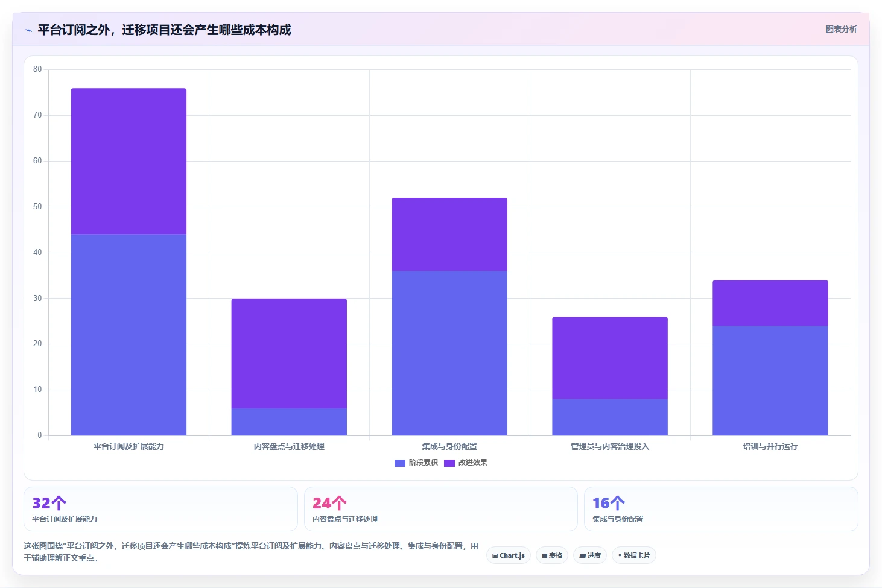Click the x-axis label 集成与身份配置
The width and height of the screenshot is (882, 588).
(449, 446)
